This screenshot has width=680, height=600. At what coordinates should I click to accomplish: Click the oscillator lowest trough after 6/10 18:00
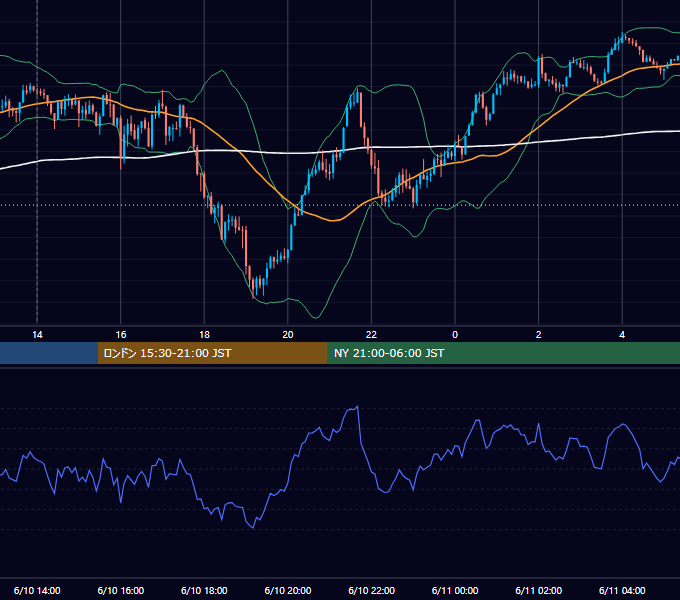[x=253, y=528]
